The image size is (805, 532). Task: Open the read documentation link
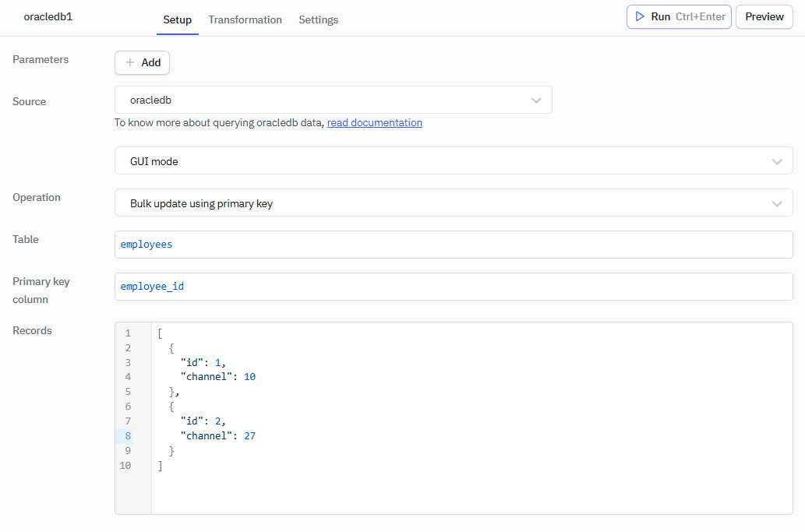coord(374,122)
